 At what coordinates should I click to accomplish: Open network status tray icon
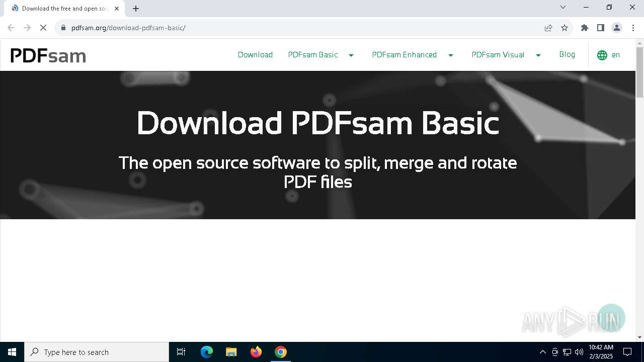click(x=567, y=352)
